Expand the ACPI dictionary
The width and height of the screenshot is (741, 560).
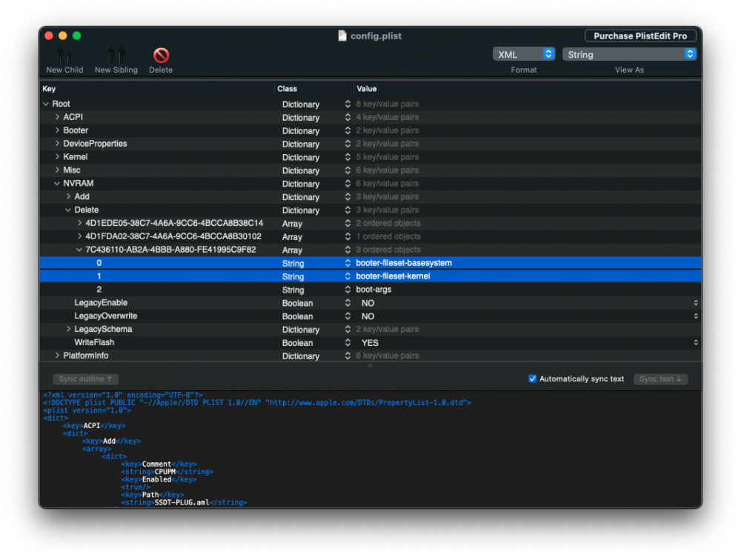(x=57, y=117)
